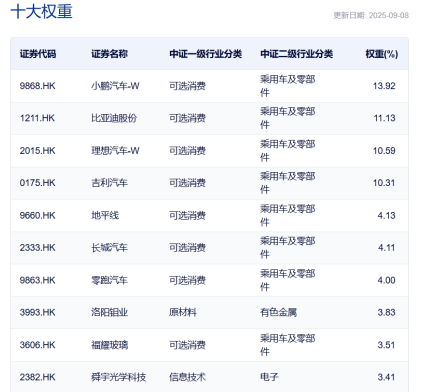Click 可选消费 in the 地平线 row

tap(187, 216)
